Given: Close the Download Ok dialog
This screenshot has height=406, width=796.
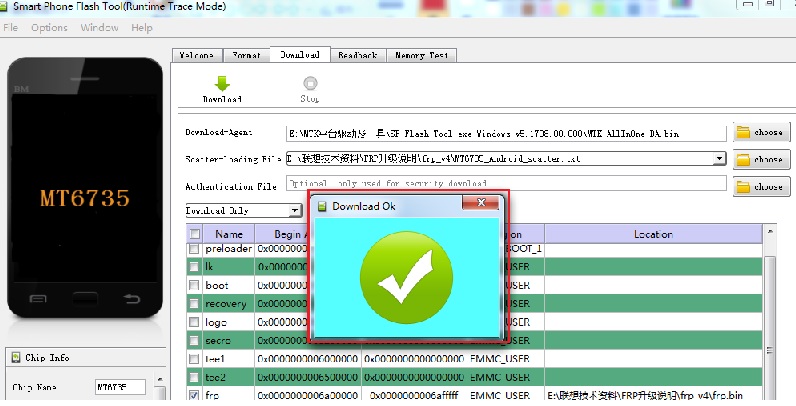Looking at the screenshot, I should (481, 202).
